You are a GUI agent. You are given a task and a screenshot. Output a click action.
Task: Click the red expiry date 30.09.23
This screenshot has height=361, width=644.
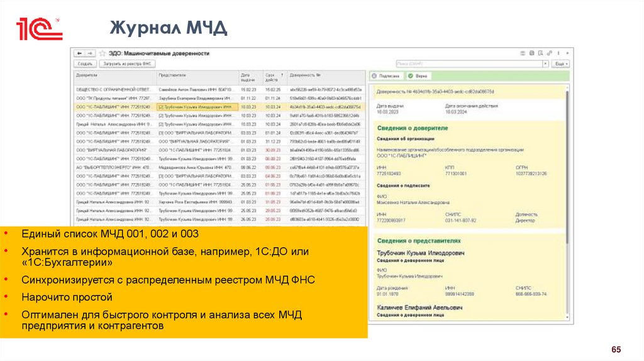[x=273, y=150]
